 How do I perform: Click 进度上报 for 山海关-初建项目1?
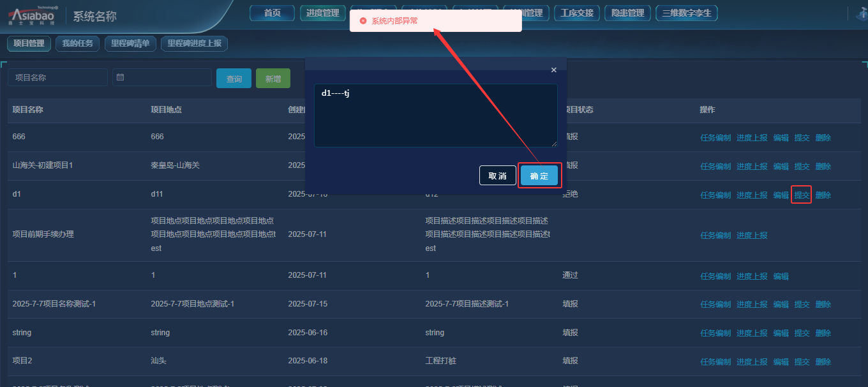(752, 167)
